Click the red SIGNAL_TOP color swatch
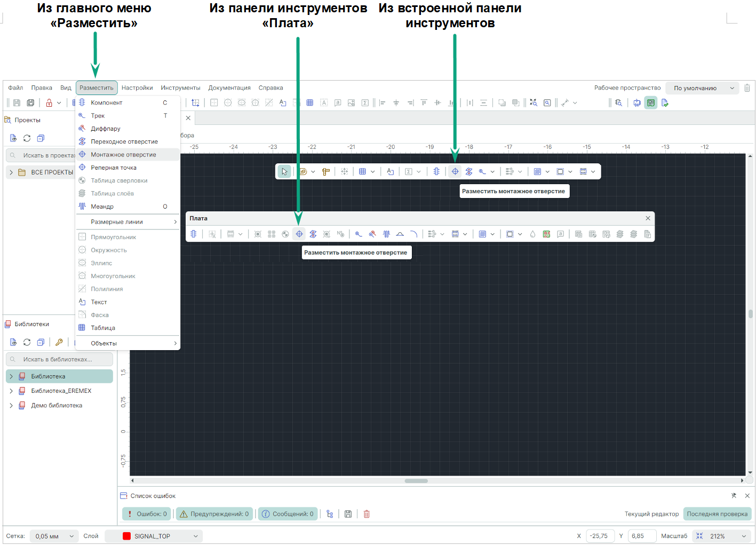This screenshot has height=545, width=756. pos(126,536)
